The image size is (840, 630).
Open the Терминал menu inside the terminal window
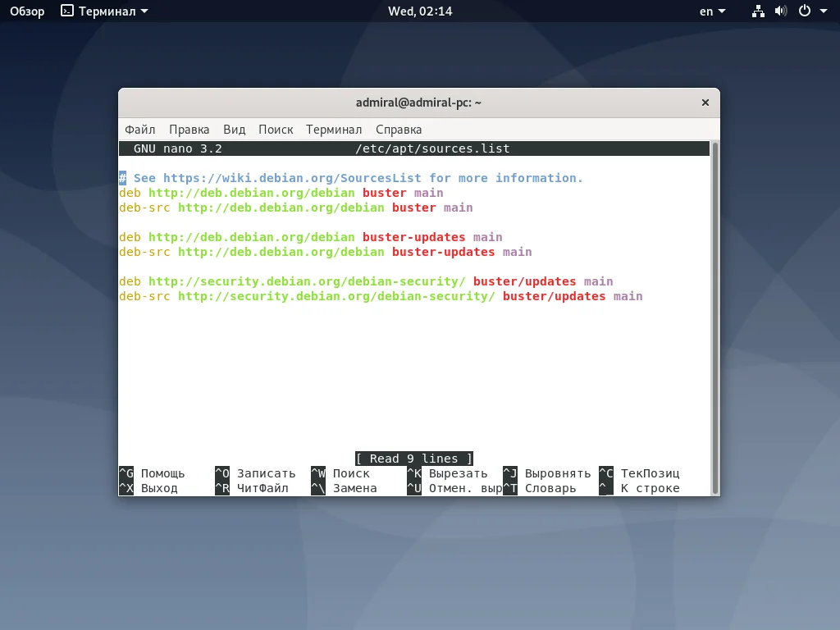[335, 129]
